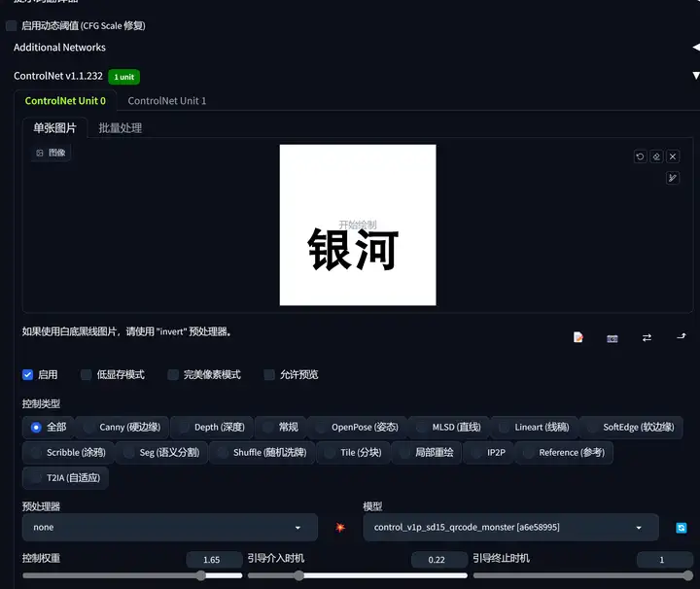Click the control weight value field 1.65
Screen dimensions: 700x589
pos(214,560)
